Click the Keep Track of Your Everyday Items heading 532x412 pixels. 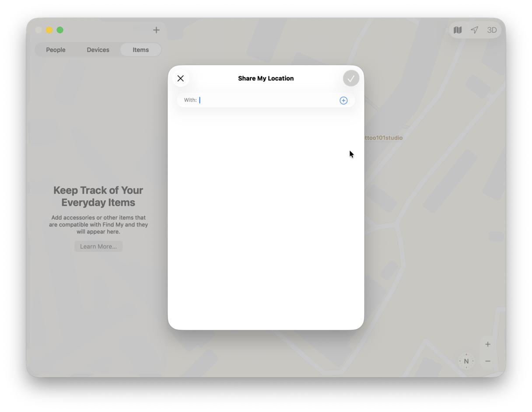[x=98, y=196]
